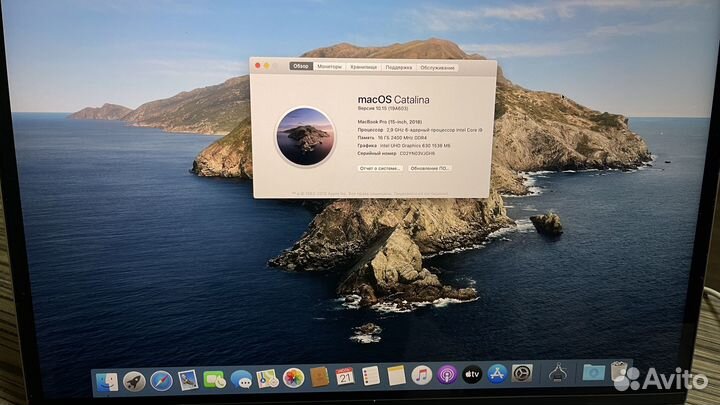
Task: Open Messages speech bubble icon
Action: coord(241,379)
